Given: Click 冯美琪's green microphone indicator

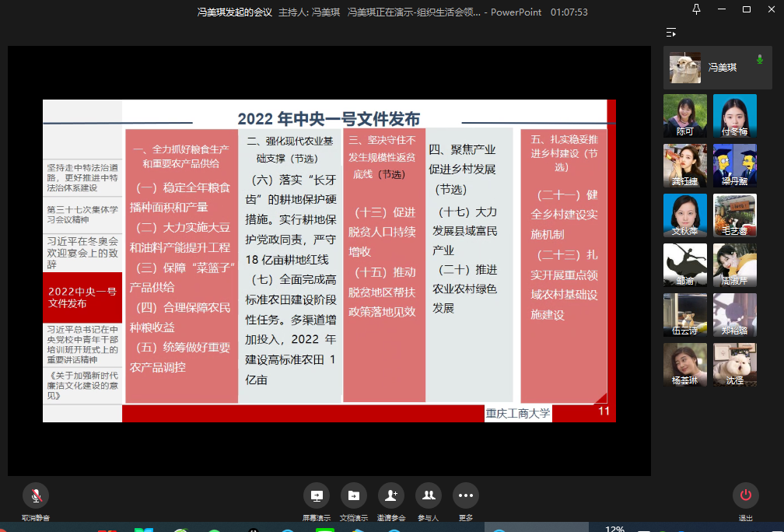Looking at the screenshot, I should tap(759, 59).
